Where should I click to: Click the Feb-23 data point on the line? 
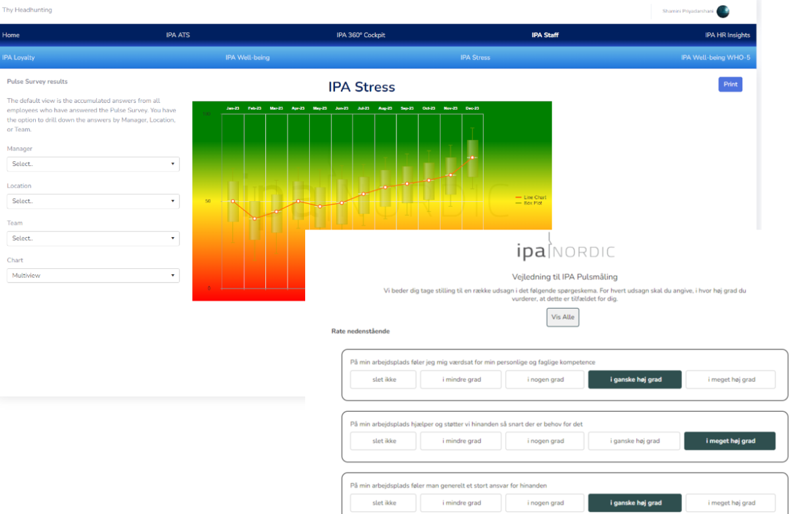click(254, 219)
